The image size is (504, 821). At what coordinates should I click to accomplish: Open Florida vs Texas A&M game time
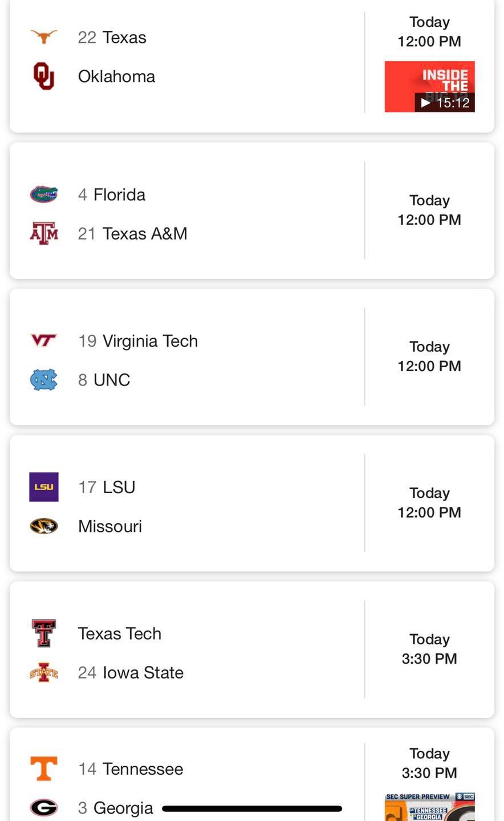point(429,210)
